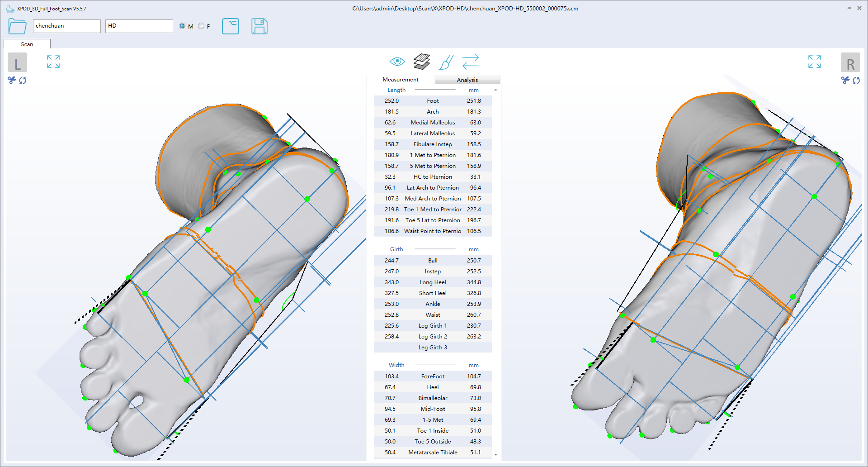This screenshot has width=868, height=467.
Task: Switch to the Analysis tab
Action: [x=467, y=80]
